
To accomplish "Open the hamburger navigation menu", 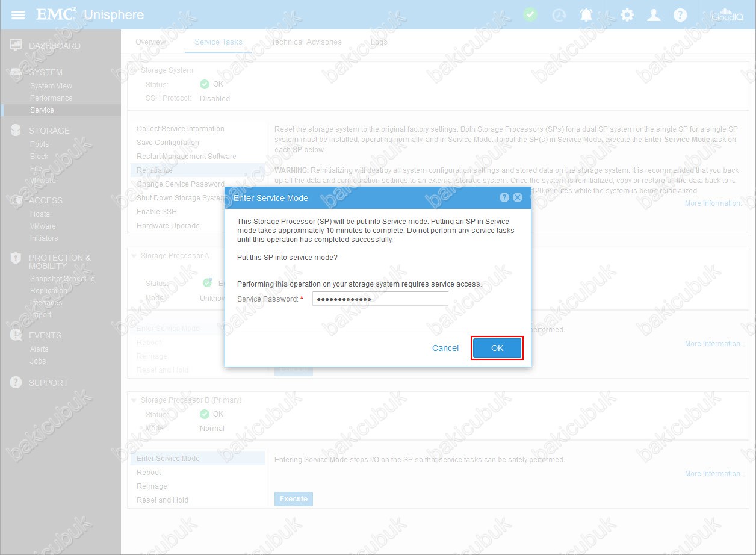I will point(18,14).
